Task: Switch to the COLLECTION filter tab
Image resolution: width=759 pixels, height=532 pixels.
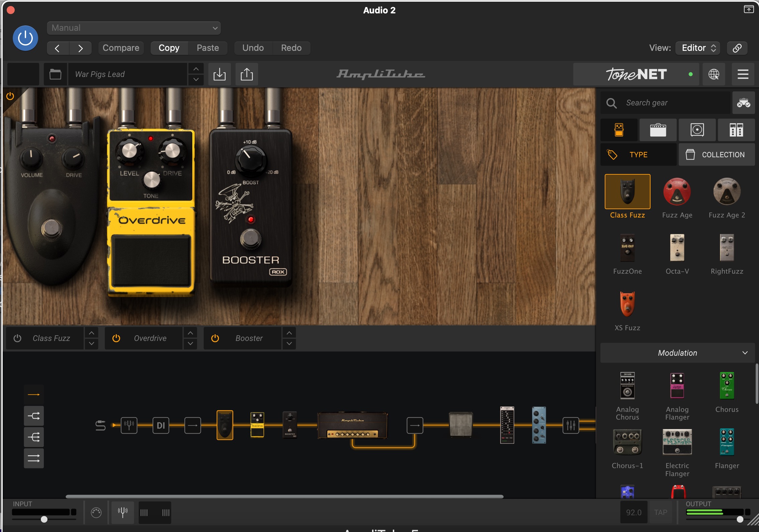Action: [716, 155]
